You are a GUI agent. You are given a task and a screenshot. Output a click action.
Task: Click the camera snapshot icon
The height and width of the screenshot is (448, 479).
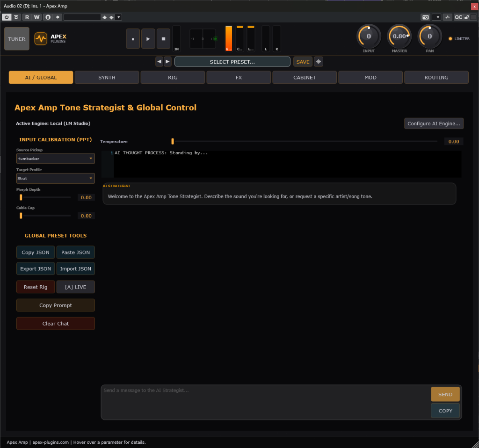(x=426, y=17)
